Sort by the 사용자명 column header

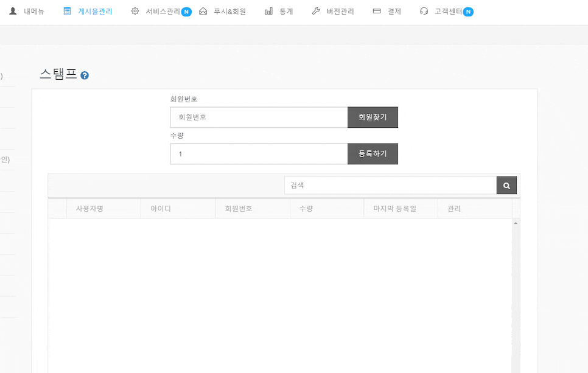point(89,209)
